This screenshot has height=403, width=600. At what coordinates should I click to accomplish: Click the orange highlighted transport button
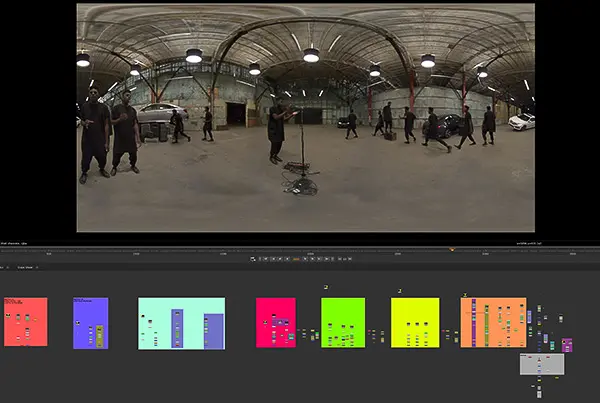[296, 259]
